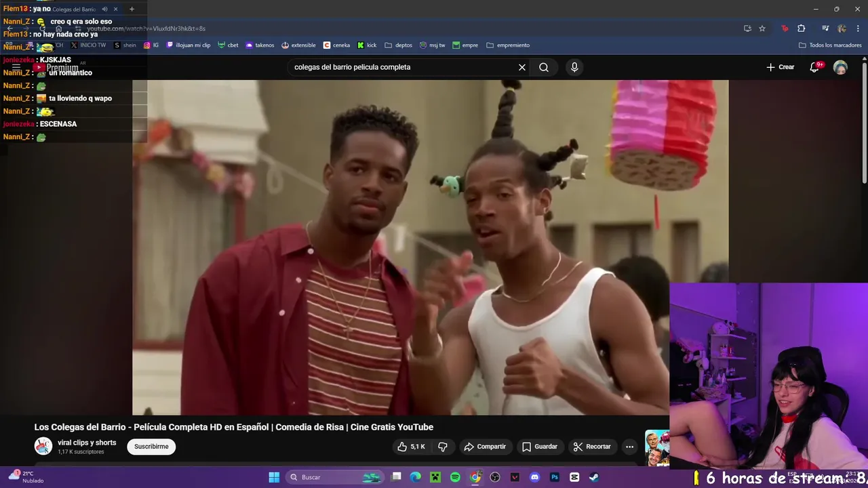Open Chrome three-dot menu
Viewport: 868px width, 488px height.
(x=857, y=28)
